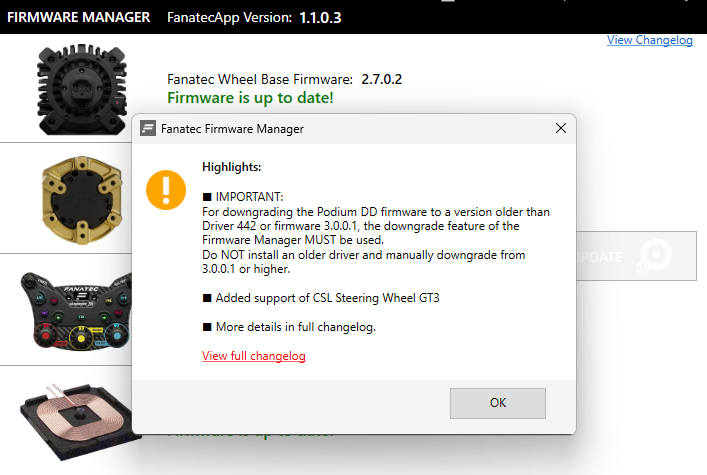
Task: Close the Fanatec Firmware Manager dialog
Action: pos(561,129)
